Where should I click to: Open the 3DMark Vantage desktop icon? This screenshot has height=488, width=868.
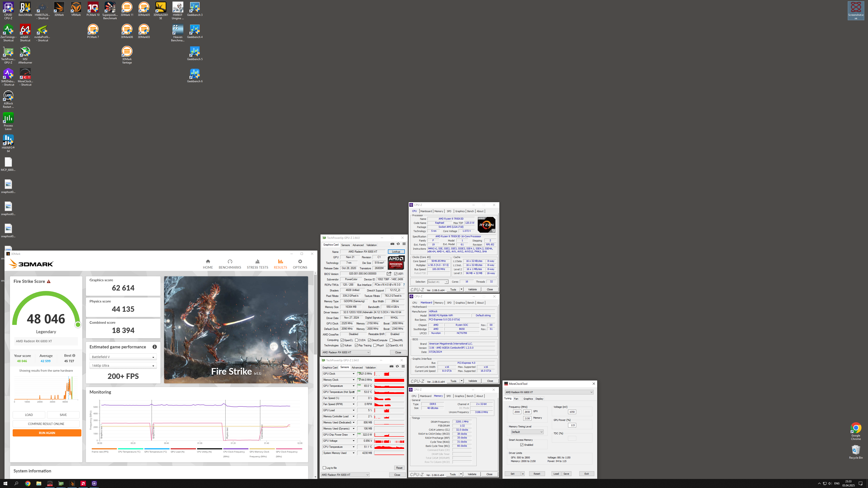[x=127, y=55]
